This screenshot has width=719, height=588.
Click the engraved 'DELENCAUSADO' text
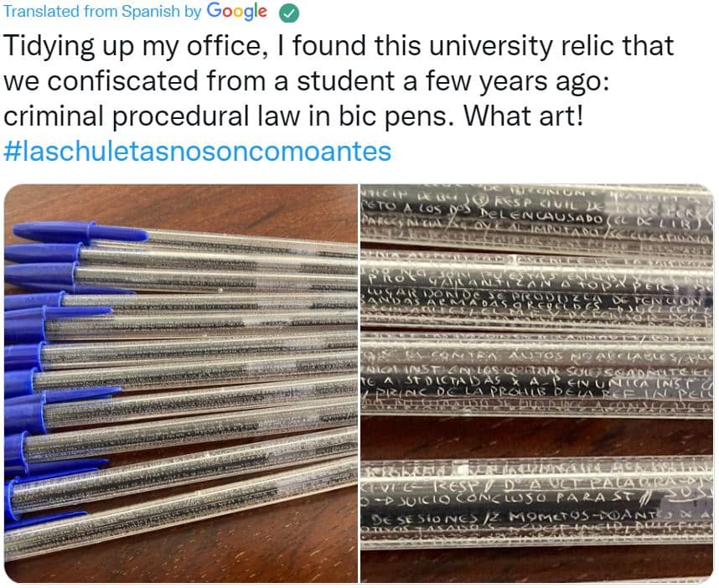tap(542, 217)
